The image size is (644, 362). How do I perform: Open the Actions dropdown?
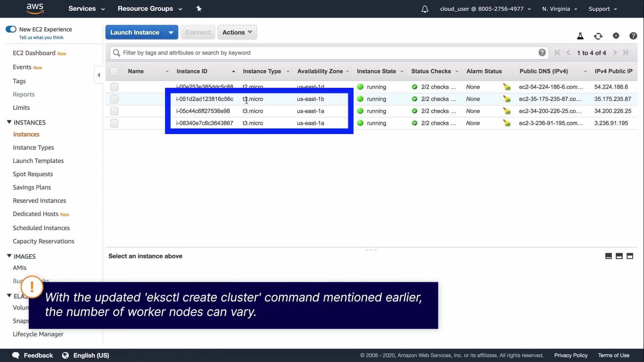(x=237, y=33)
